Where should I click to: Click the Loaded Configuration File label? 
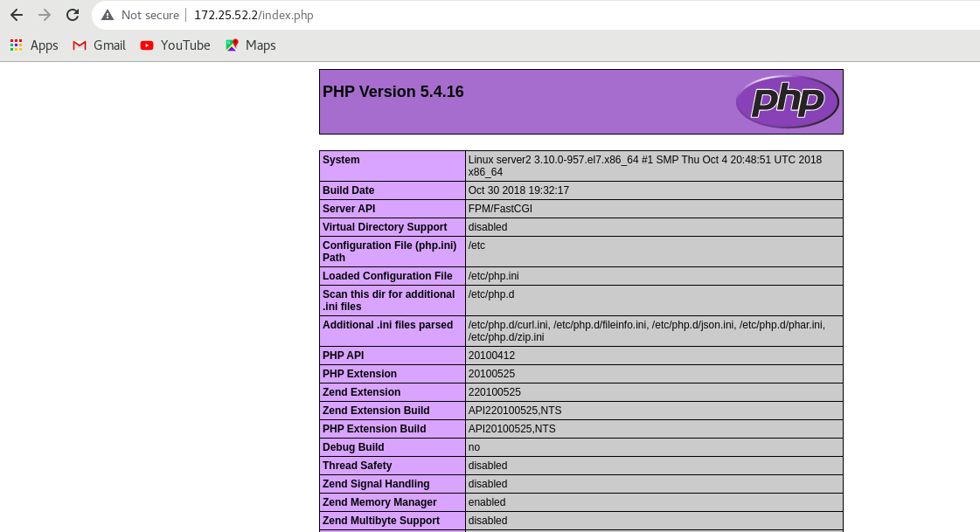click(x=387, y=276)
